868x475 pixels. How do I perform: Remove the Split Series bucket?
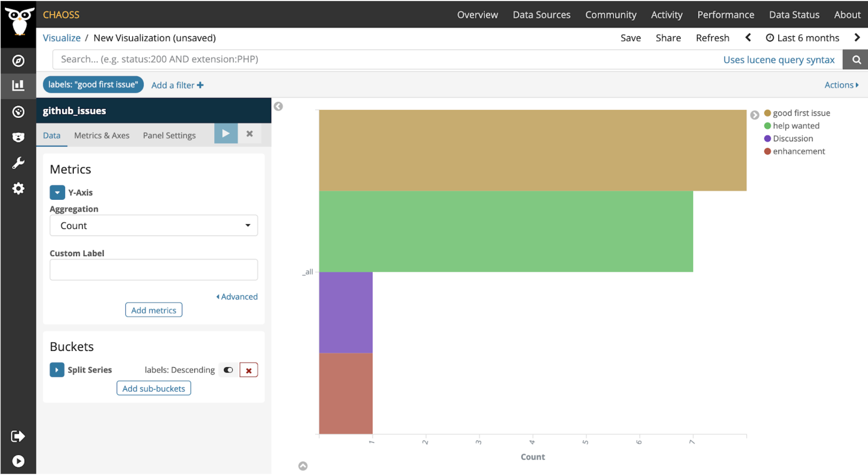(249, 370)
